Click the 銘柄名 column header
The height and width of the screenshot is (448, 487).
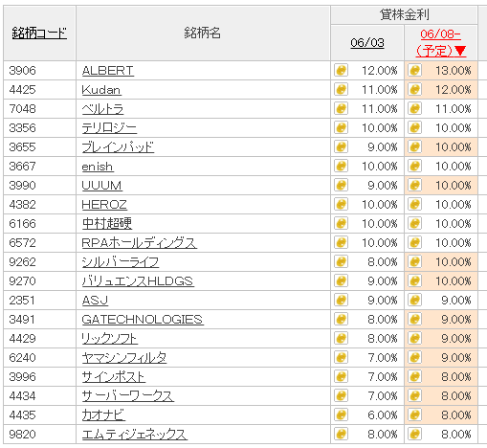pyautogui.click(x=203, y=33)
